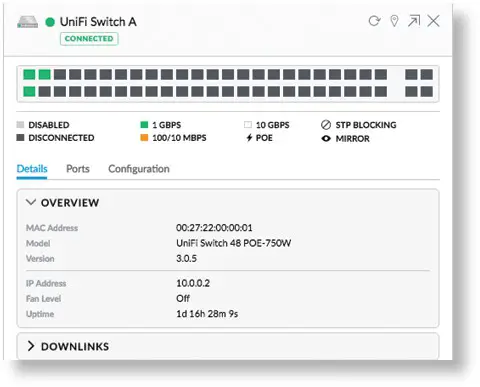Viewport: 480px width, 387px height.
Task: Select the second green port in the top row
Action: click(x=45, y=74)
